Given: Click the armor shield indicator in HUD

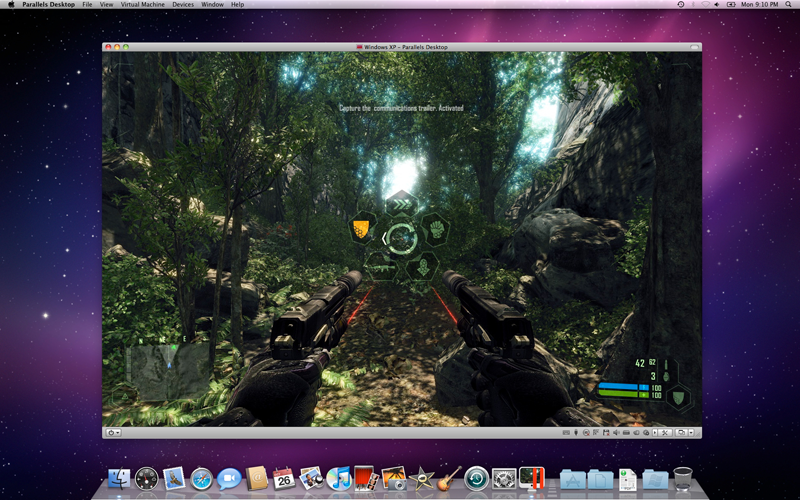Looking at the screenshot, I should click(x=678, y=396).
